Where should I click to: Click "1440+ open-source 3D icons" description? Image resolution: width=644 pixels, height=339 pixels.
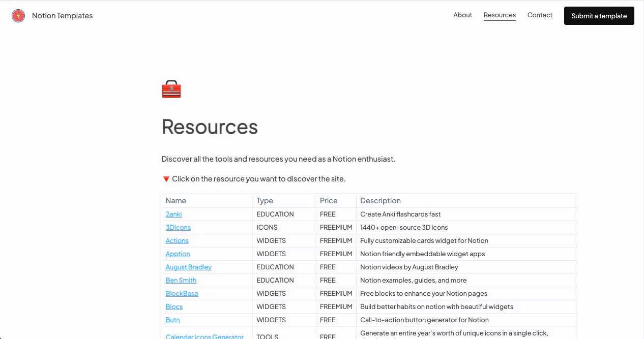coord(404,227)
